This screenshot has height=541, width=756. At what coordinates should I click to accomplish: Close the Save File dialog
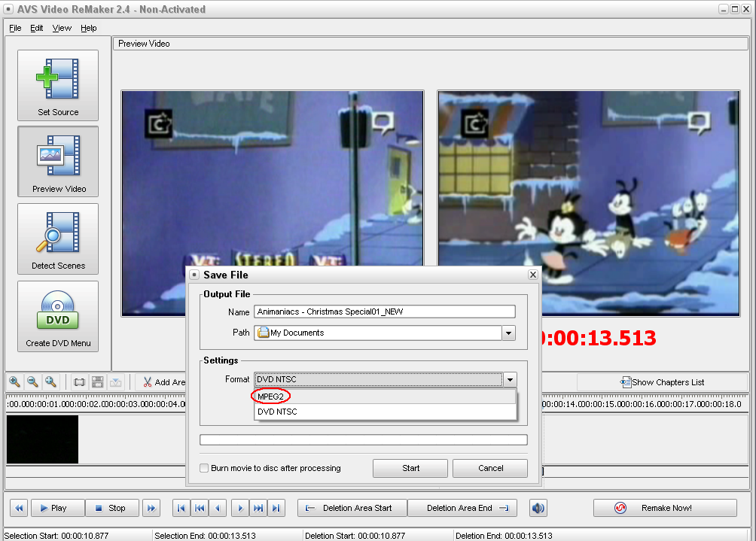[533, 275]
